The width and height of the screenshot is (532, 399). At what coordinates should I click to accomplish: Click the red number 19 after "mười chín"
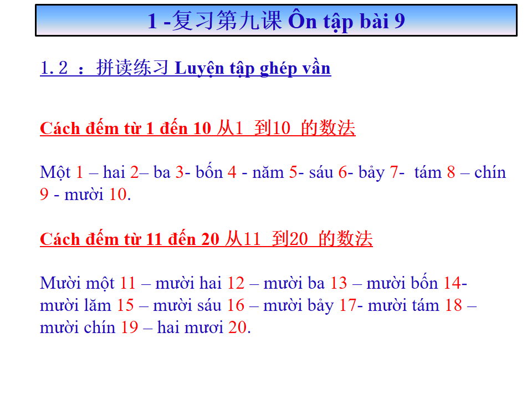click(x=129, y=328)
